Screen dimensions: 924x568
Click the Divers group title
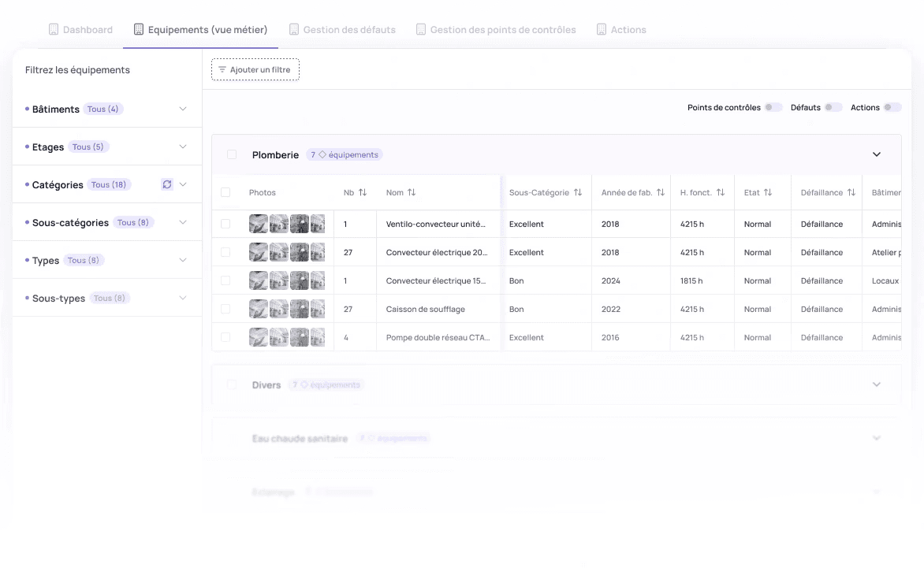(x=266, y=385)
